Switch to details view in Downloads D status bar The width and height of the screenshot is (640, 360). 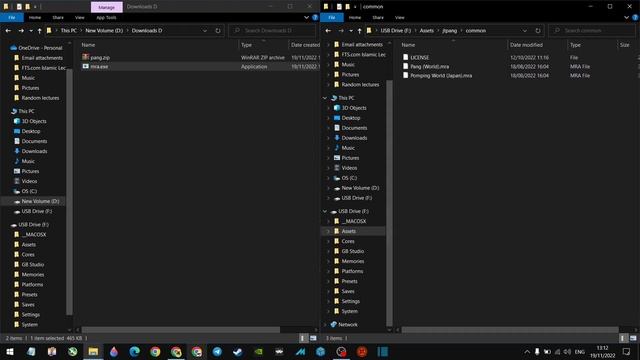click(302, 338)
